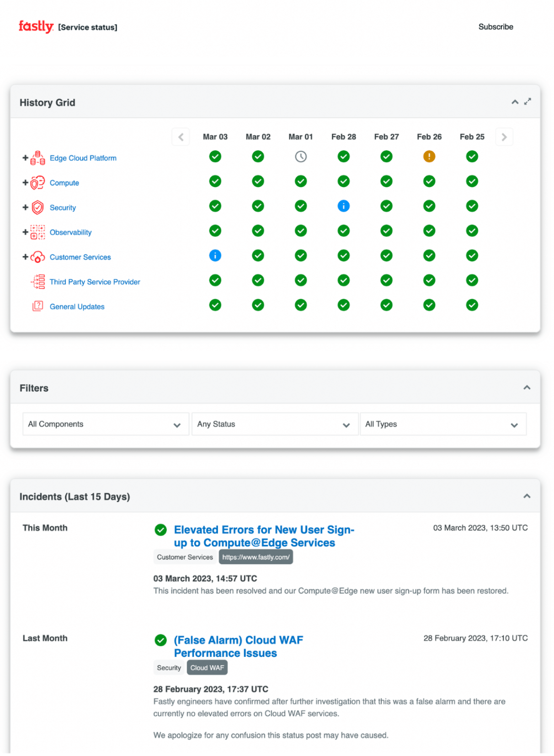
Task: Open Third Party Service Provider link
Action: 95,282
